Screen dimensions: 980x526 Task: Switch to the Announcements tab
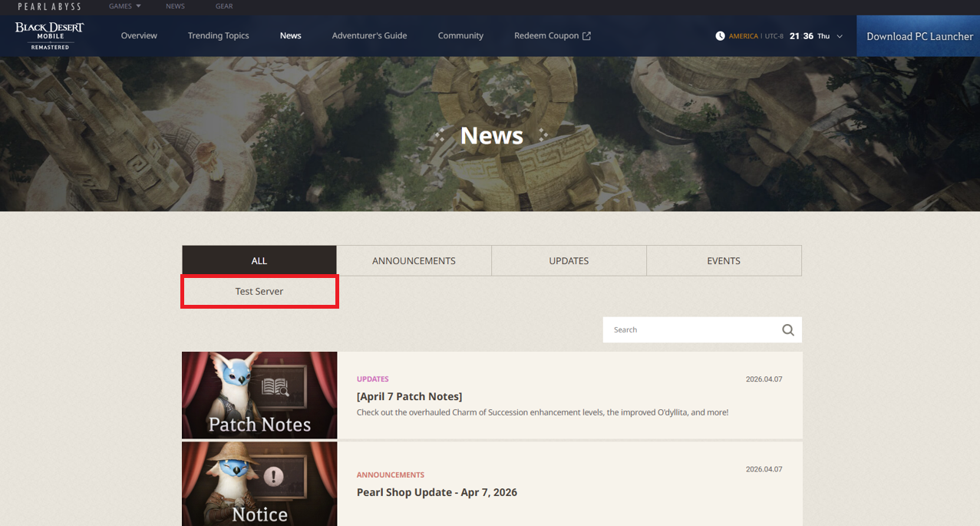point(414,261)
